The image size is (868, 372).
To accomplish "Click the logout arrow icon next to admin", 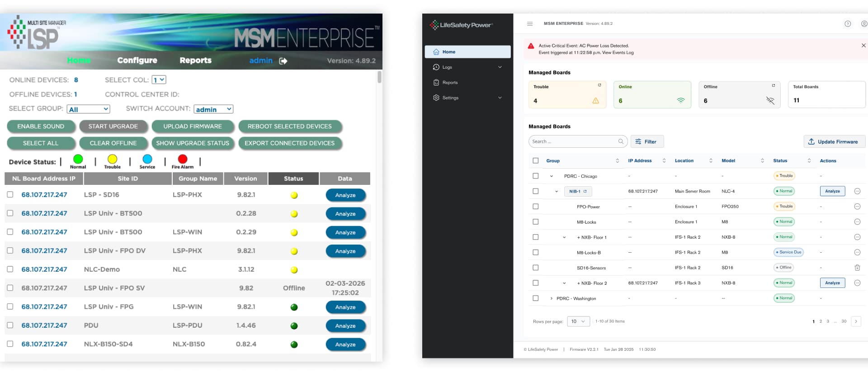I will (x=283, y=61).
